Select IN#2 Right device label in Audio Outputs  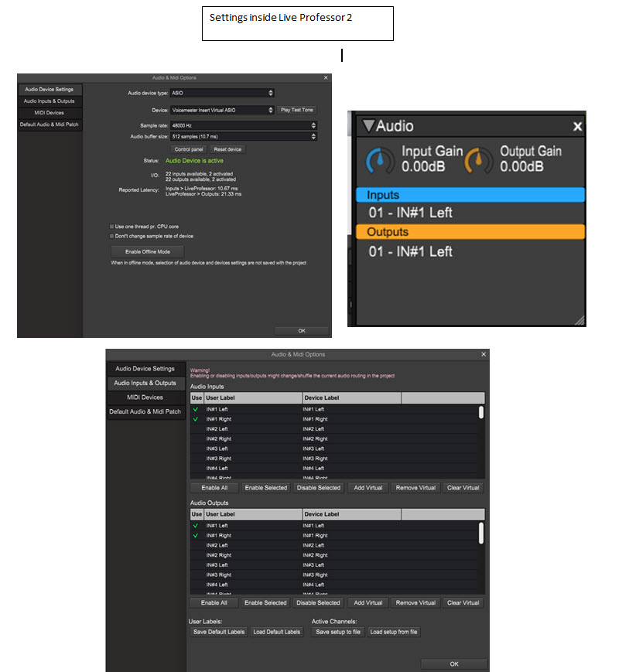[x=315, y=555]
